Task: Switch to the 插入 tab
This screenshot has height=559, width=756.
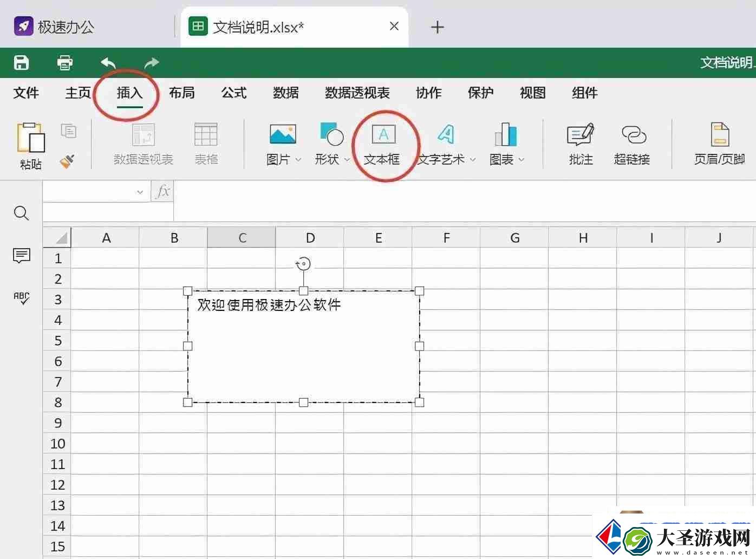Action: (x=129, y=93)
